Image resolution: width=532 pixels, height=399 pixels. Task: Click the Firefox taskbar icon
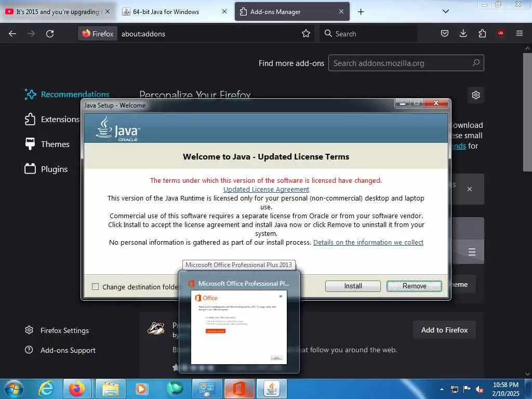tap(77, 389)
